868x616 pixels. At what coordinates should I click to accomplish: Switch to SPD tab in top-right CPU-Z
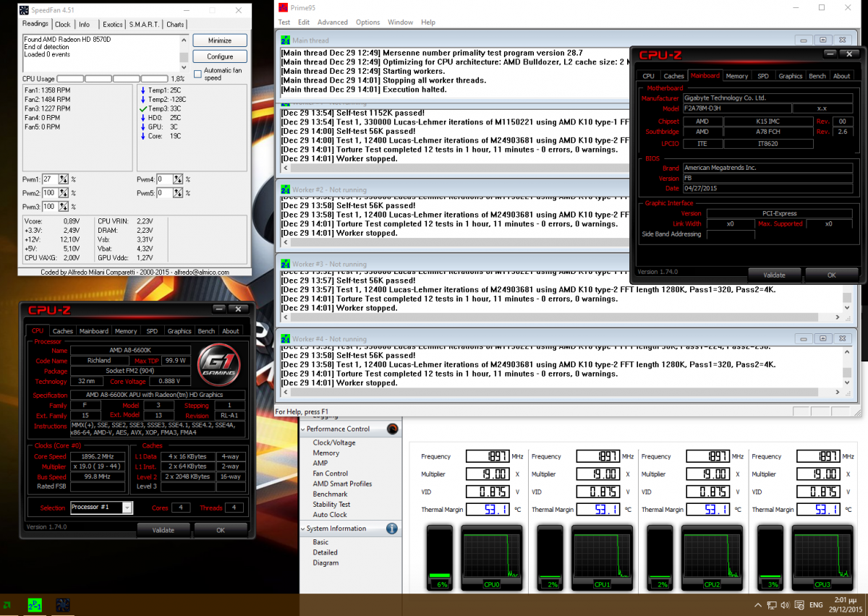point(763,76)
